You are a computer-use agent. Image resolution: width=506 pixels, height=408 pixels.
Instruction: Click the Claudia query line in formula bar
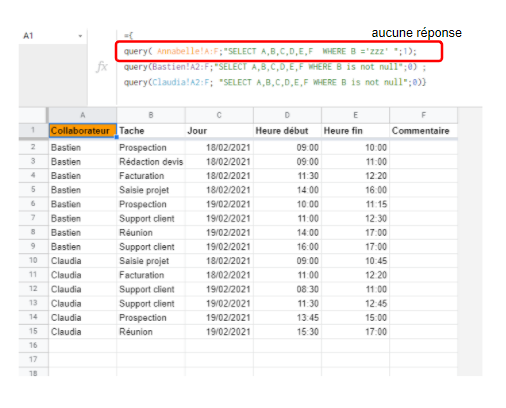(275, 82)
